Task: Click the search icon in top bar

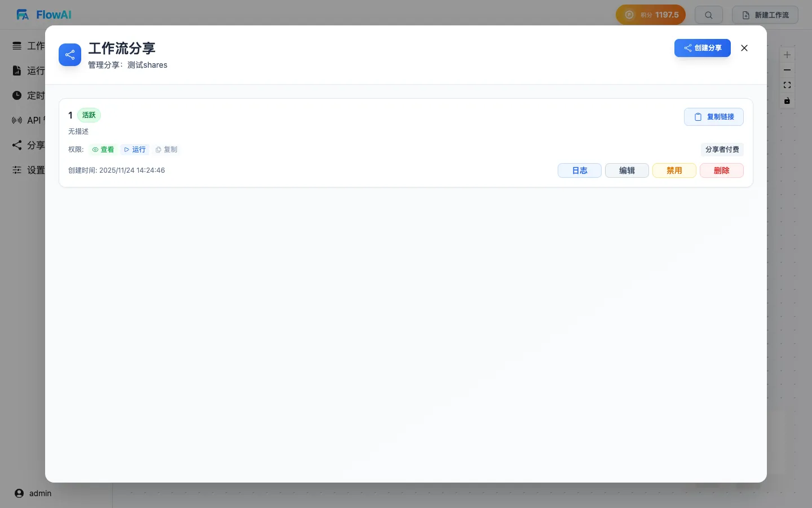Action: pyautogui.click(x=709, y=15)
